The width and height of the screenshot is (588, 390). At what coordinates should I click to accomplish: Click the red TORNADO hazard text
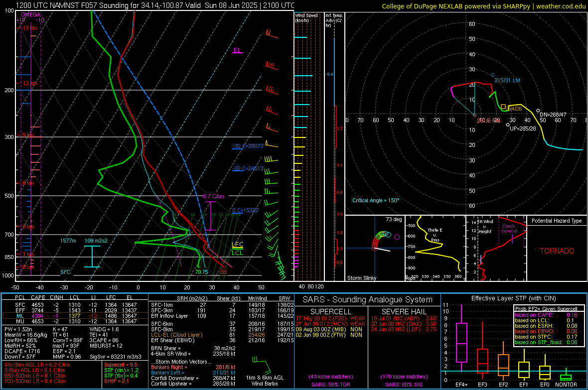pos(557,251)
